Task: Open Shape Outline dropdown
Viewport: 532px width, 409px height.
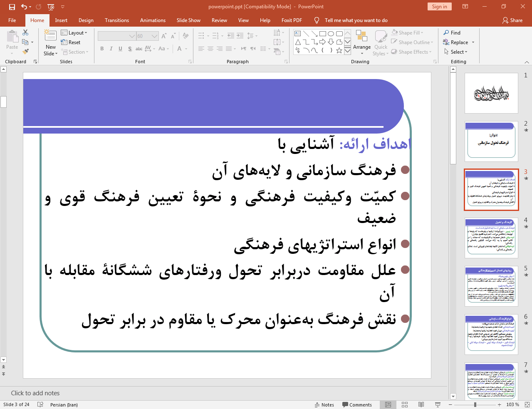Action: (412, 42)
